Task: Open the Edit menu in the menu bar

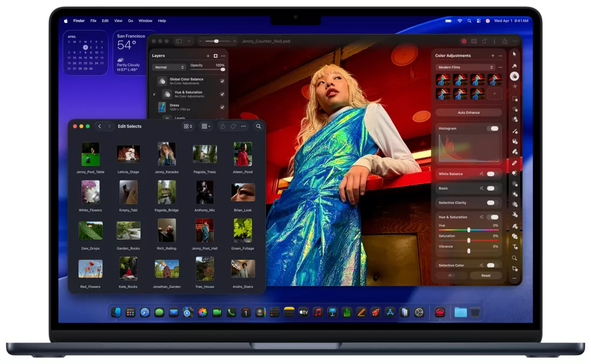Action: (x=105, y=21)
